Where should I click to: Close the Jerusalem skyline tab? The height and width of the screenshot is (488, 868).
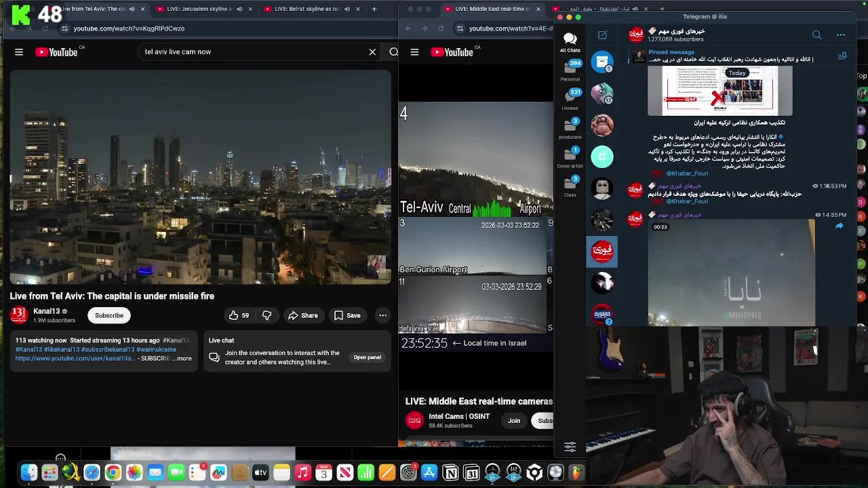(x=250, y=9)
